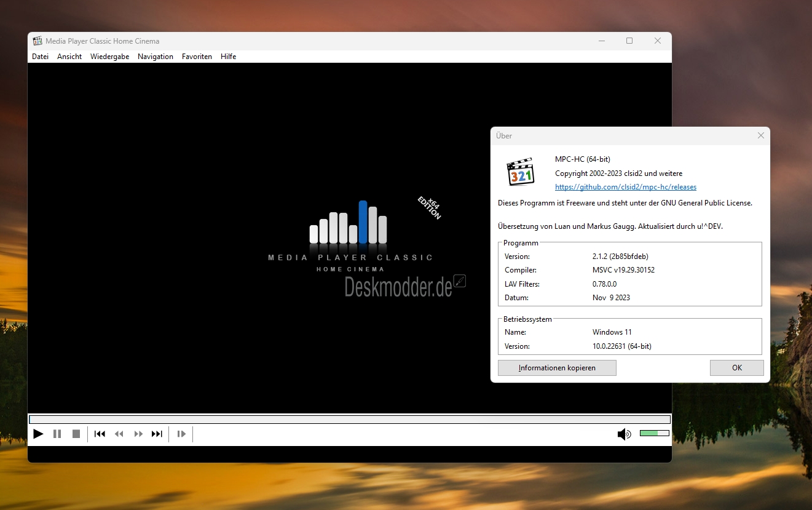Click the Media Player Classic logo in video area
This screenshot has width=812, height=510.
coord(350,237)
